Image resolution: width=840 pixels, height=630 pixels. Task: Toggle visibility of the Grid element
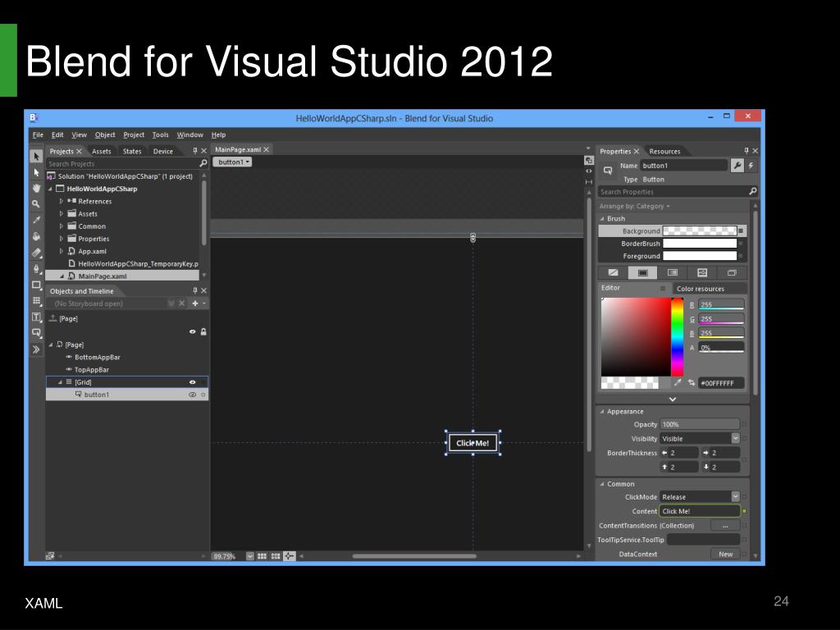coord(192,382)
